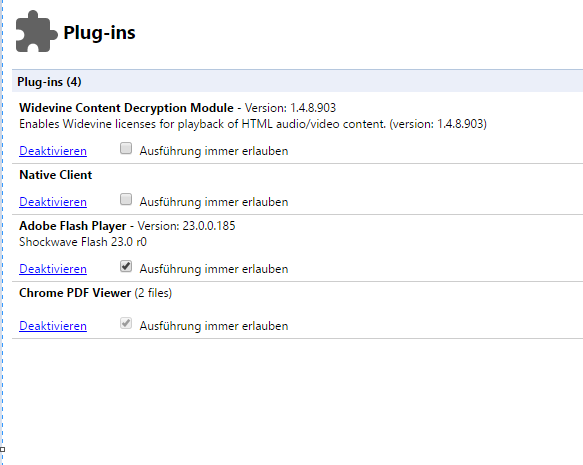
Task: Tick the Native Client always-allow checkbox
Action: (126, 199)
